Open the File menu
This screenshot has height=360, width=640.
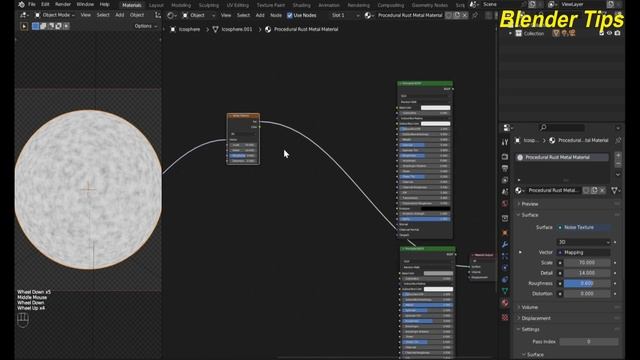31,4
